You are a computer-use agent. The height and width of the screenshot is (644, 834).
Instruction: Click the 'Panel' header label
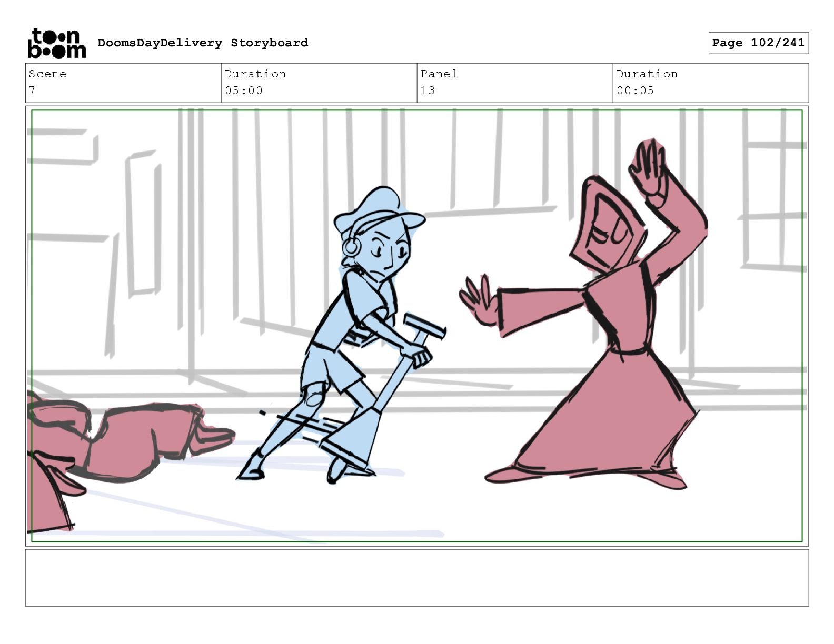[x=439, y=74]
